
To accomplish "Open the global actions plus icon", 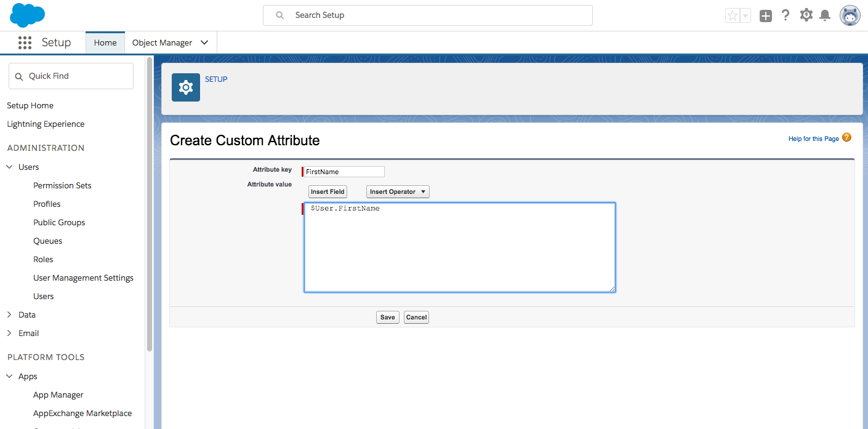I will tap(766, 16).
